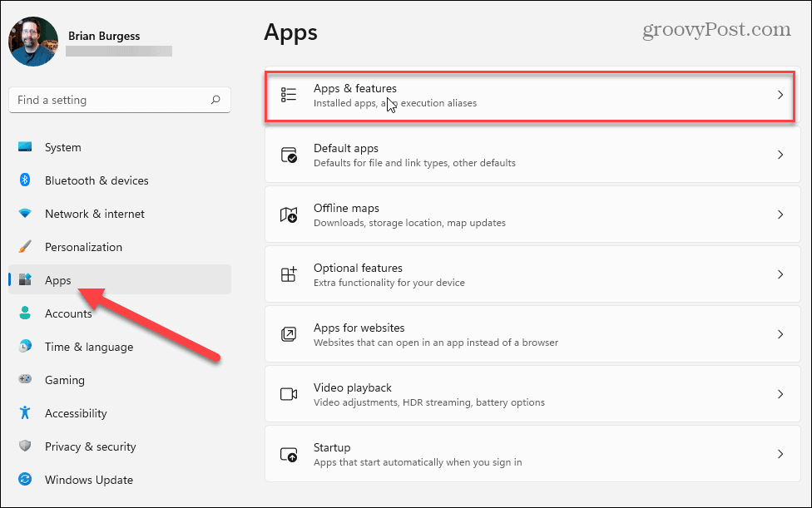Expand Offline maps chevron
Screen dimensions: 812x508
[x=780, y=215]
